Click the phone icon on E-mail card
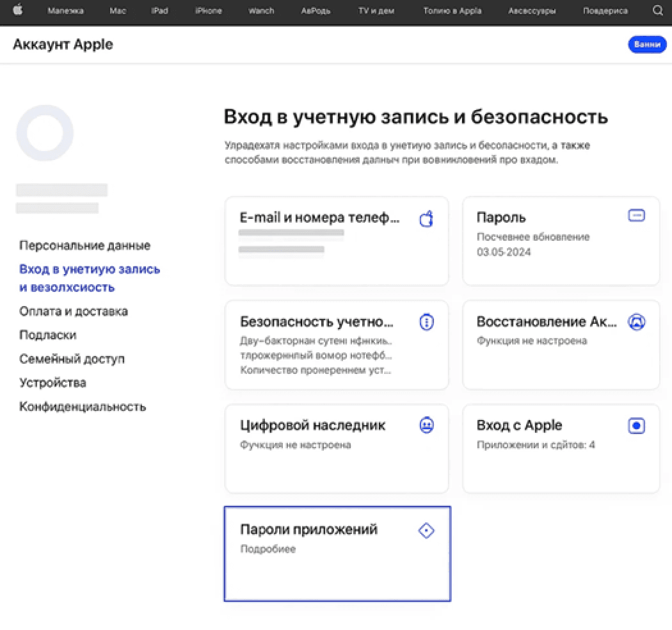Viewport: 672px width, 630px height. (426, 218)
